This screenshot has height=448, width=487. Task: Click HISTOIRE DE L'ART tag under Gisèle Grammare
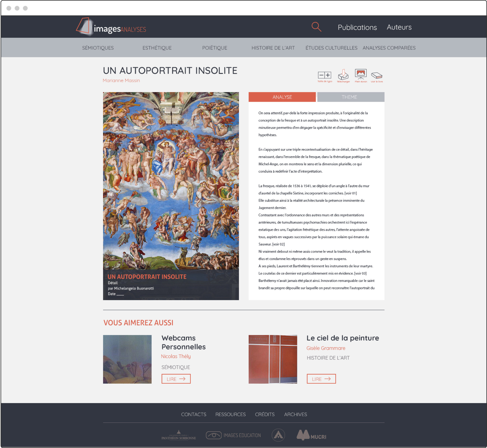[328, 358]
